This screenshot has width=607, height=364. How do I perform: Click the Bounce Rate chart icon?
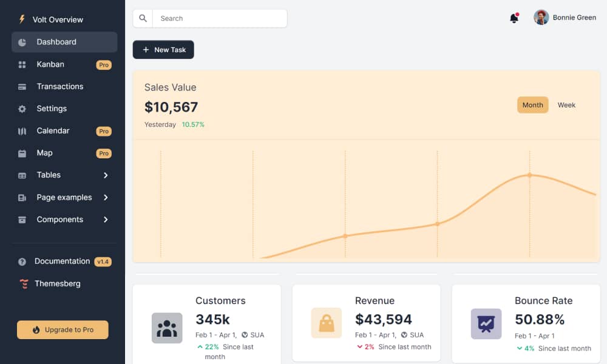click(486, 324)
